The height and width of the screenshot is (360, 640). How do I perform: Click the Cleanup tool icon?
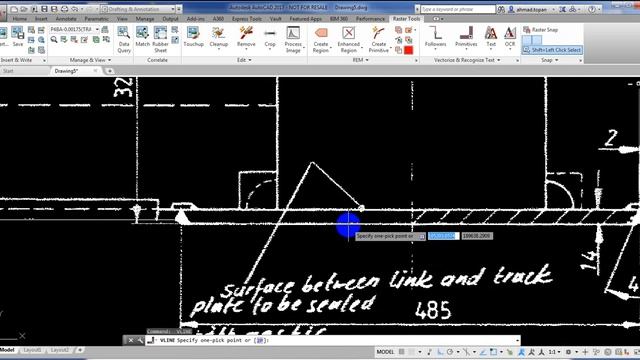pos(218,33)
